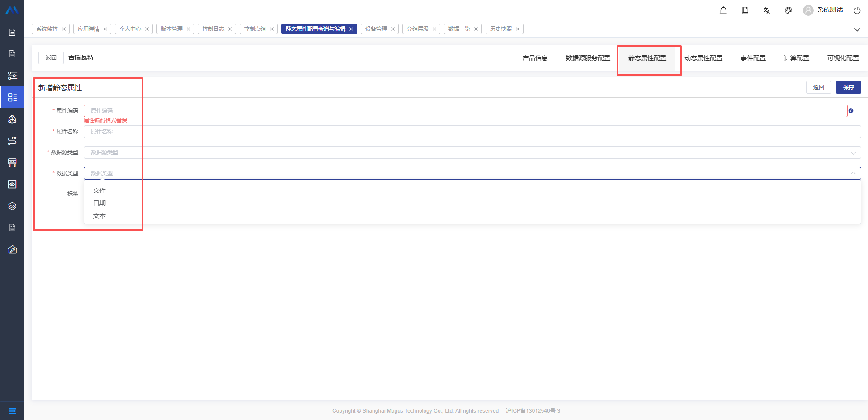
Task: Open the theme palette icon
Action: (788, 10)
